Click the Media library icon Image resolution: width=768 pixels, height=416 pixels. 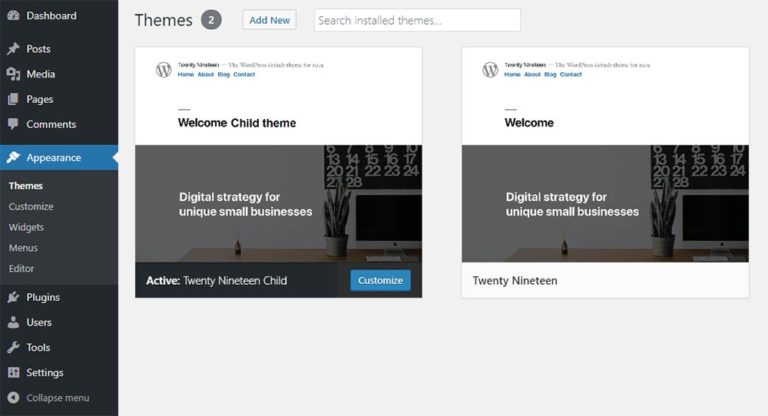13,74
